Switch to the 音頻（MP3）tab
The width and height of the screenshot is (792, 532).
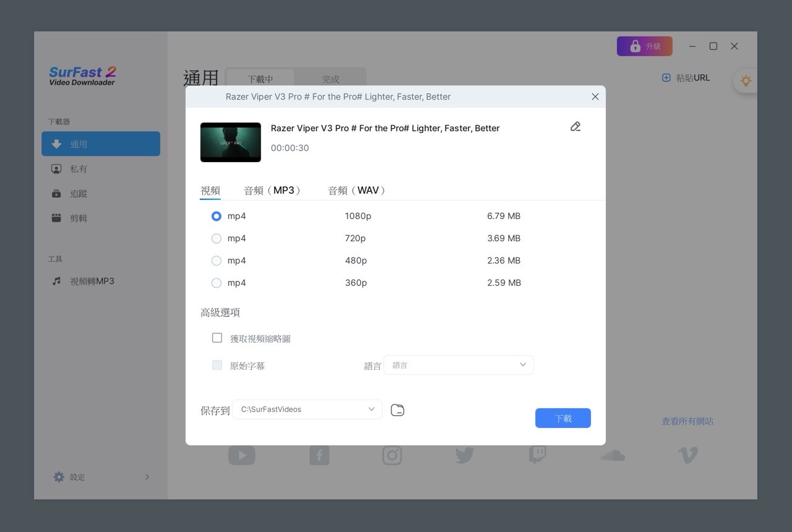(x=273, y=191)
